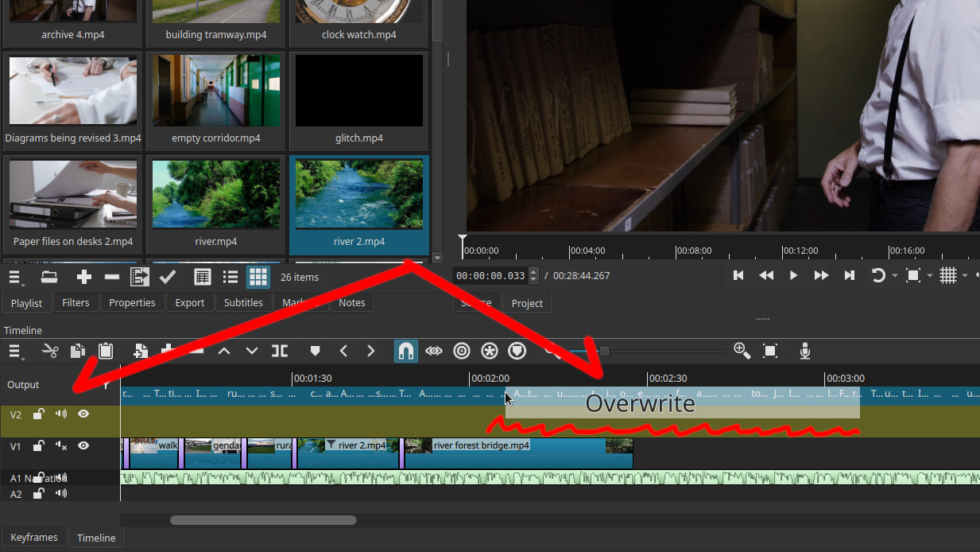Add selected clip to the playlist
Viewport: 980px width, 552px height.
(x=84, y=277)
